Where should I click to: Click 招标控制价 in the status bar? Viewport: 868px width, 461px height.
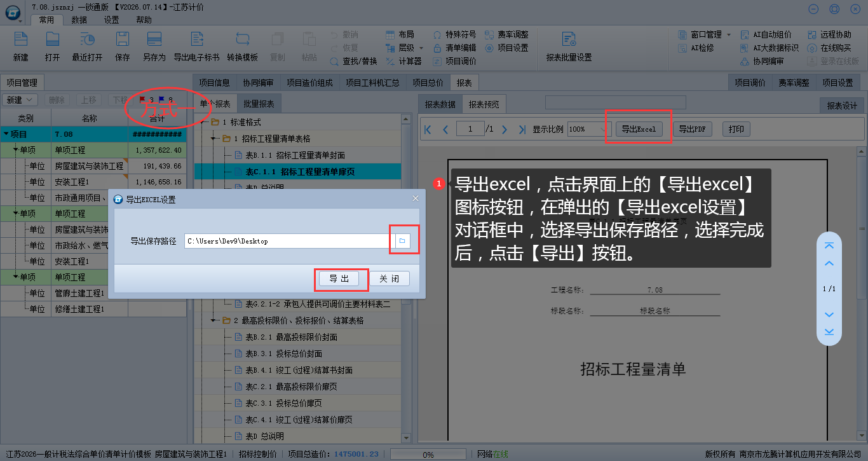point(257,455)
